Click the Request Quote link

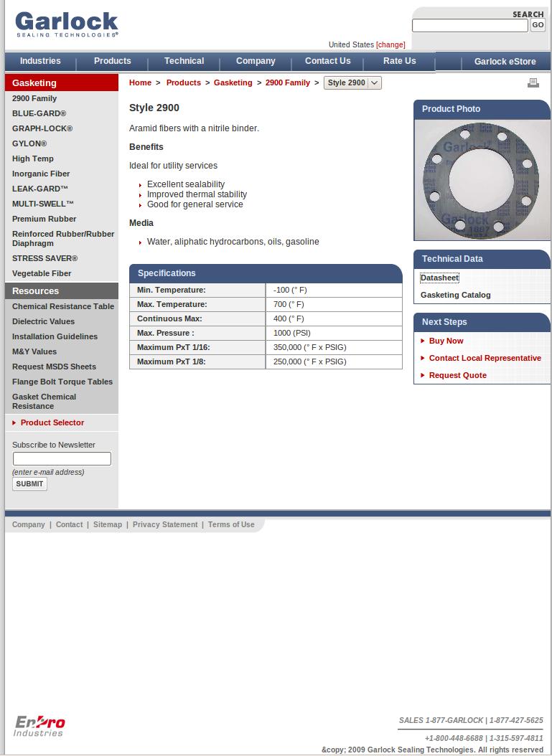click(457, 375)
